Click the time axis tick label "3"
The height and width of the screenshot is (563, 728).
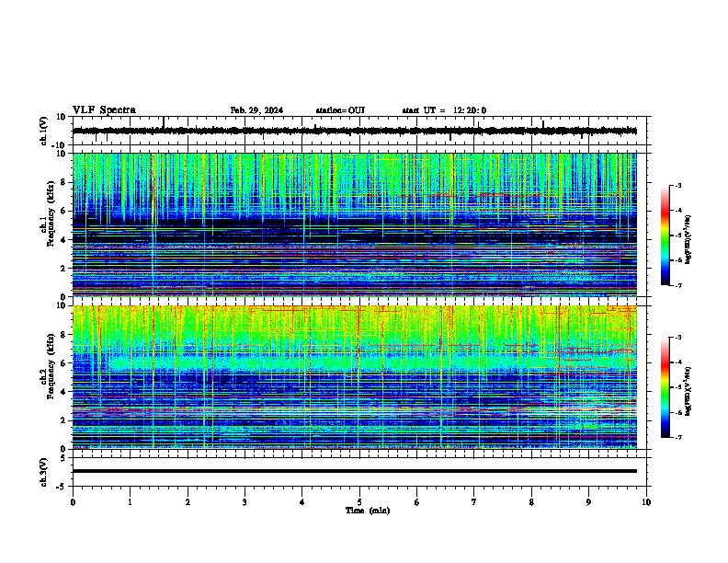245,502
